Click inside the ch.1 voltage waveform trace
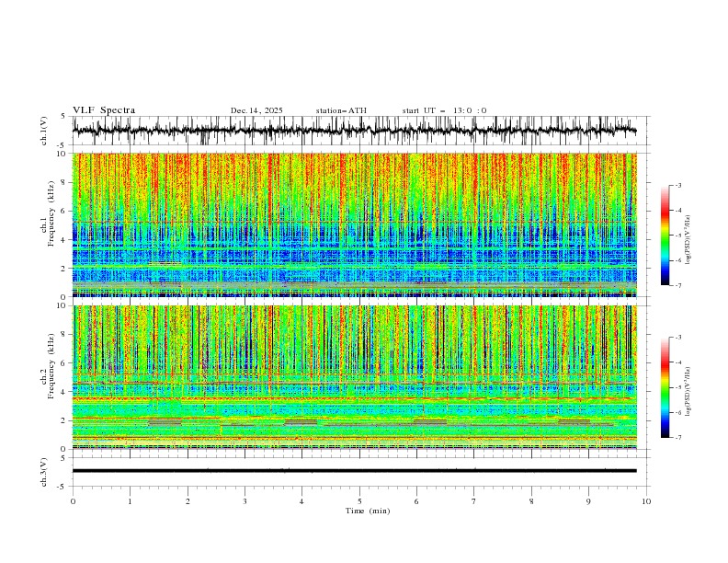The height and width of the screenshot is (563, 728). (x=354, y=131)
